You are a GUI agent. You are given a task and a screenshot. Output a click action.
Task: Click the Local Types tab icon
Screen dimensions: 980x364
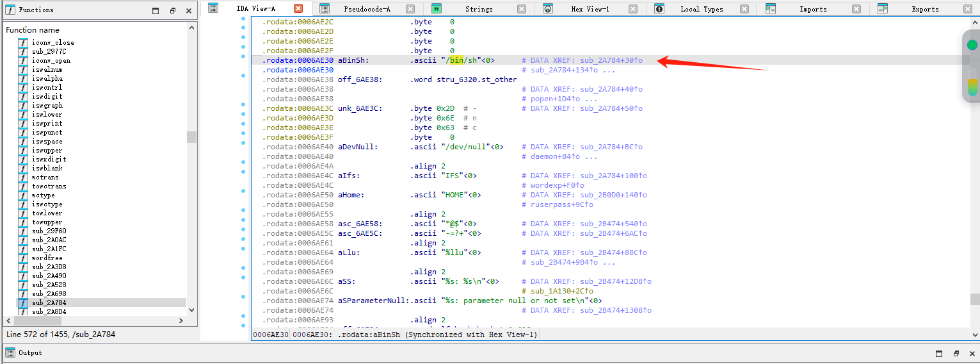tap(659, 9)
